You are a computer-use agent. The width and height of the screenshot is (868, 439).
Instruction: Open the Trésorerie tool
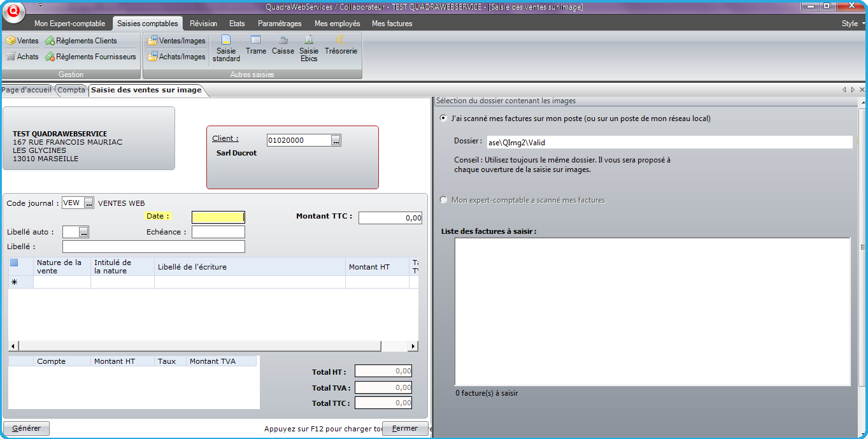pos(341,45)
